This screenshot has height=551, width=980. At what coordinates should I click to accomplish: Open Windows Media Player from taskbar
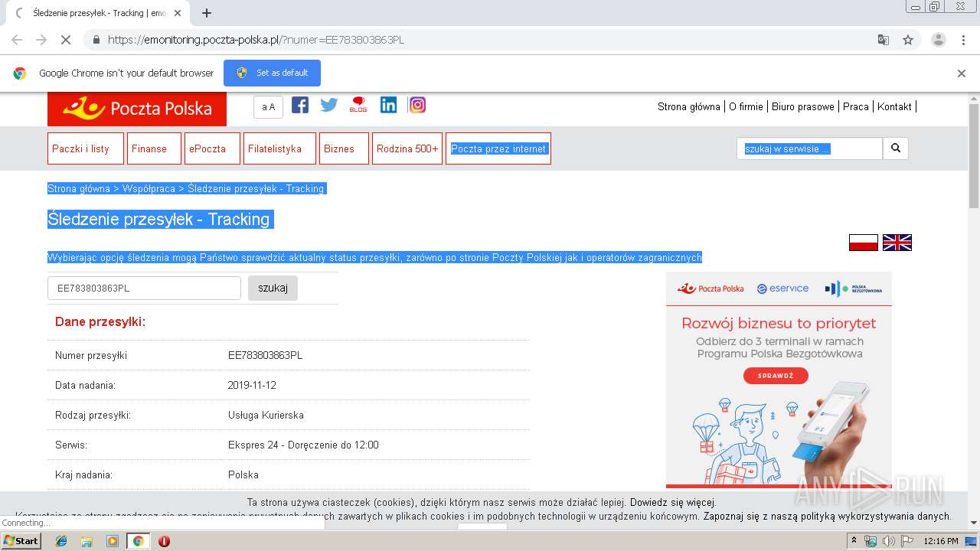pyautogui.click(x=113, y=541)
